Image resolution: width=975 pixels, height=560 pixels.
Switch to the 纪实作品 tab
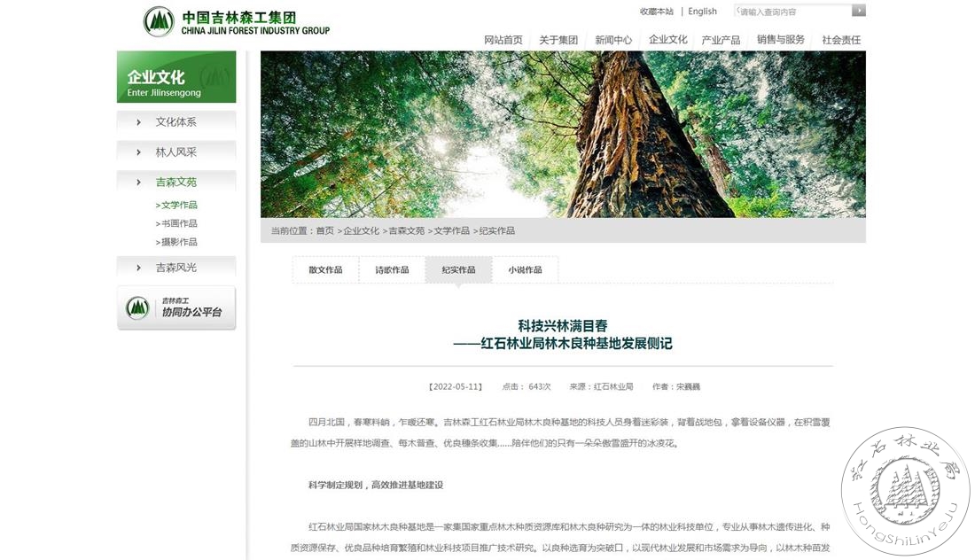tap(459, 269)
